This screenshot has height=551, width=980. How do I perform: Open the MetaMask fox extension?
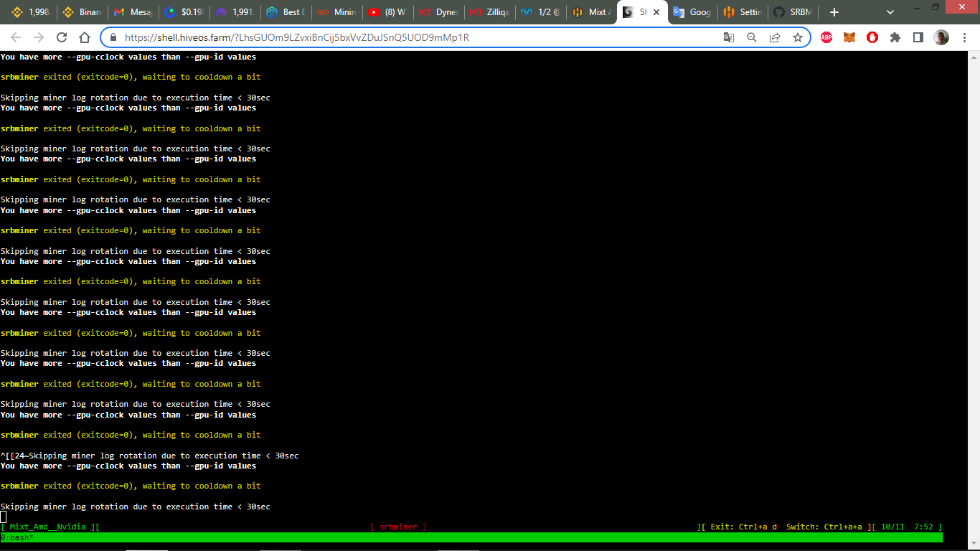tap(849, 38)
